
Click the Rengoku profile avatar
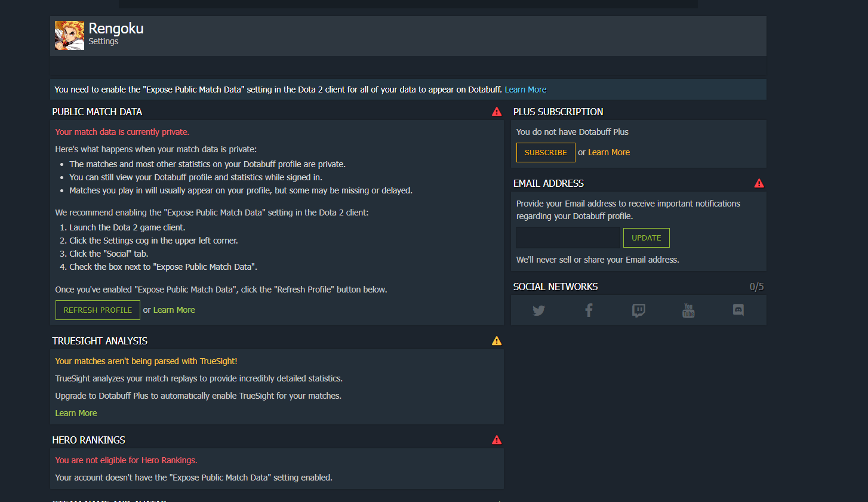click(69, 36)
